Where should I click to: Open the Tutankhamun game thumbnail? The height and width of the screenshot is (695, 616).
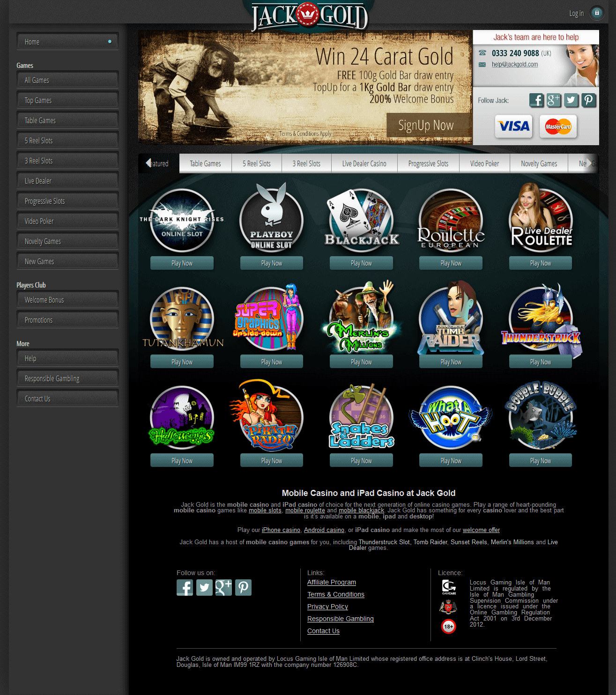pos(183,318)
